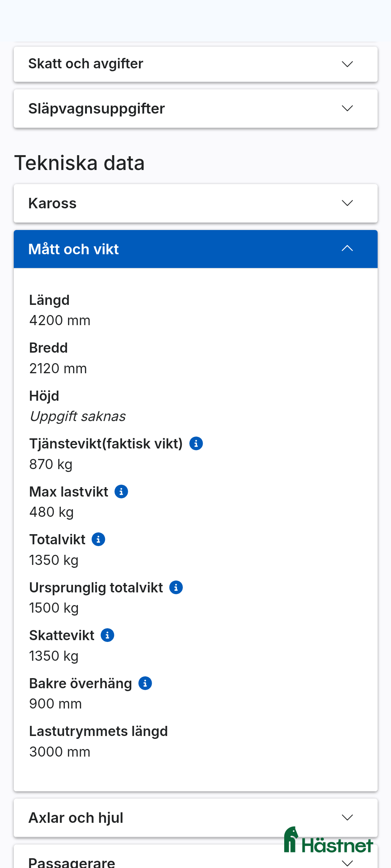This screenshot has width=391, height=868.
Task: Show info for Ursprunglig totalvikt
Action: point(176,587)
